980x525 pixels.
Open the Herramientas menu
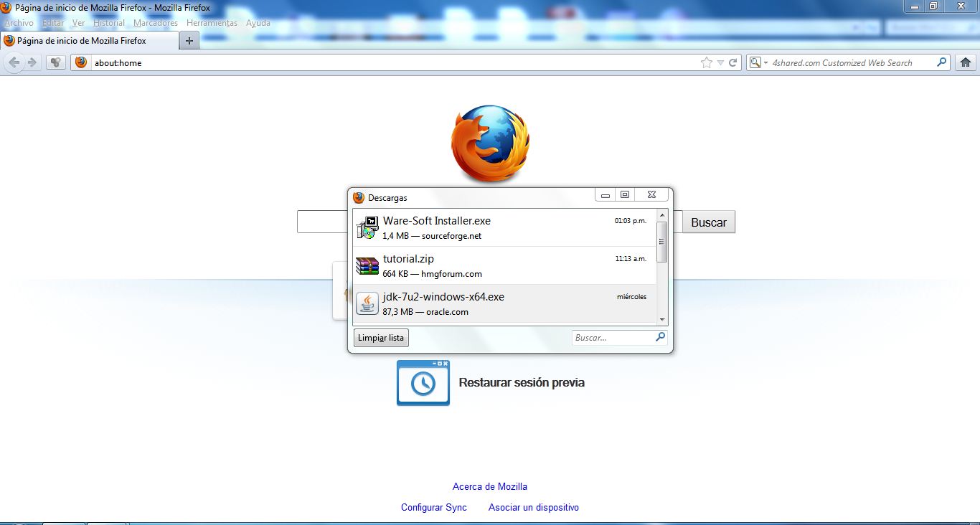tap(212, 23)
